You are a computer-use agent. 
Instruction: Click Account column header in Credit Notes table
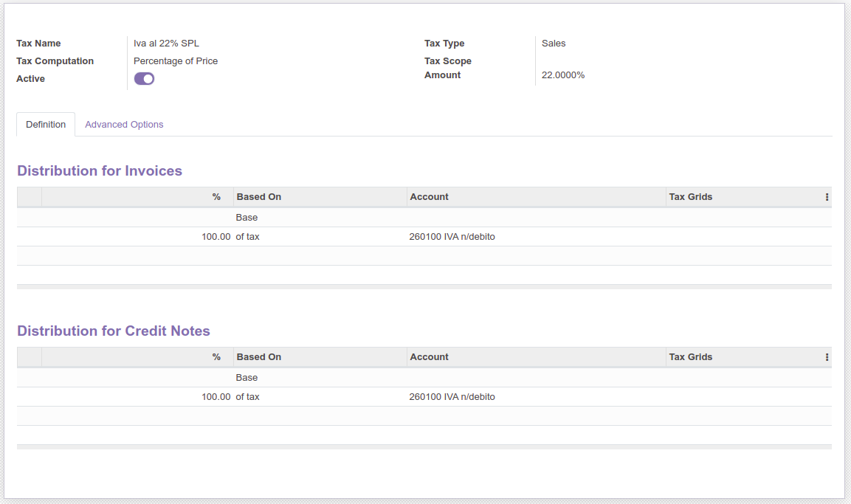tap(537, 357)
